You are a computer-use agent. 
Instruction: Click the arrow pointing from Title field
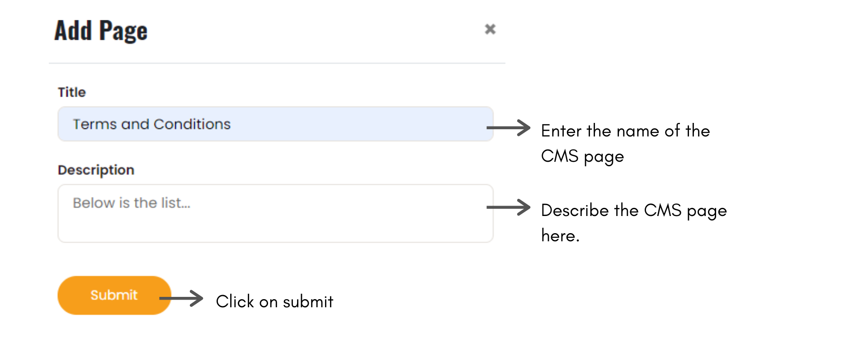tap(508, 128)
